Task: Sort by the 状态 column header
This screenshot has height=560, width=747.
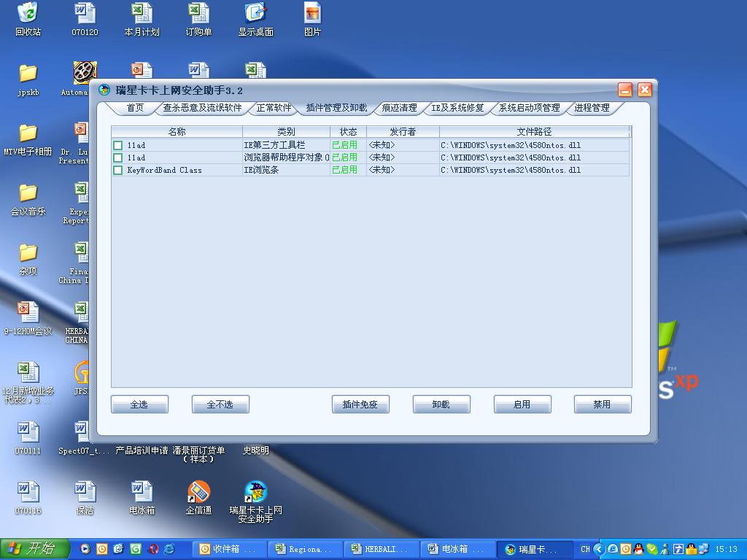Action: pyautogui.click(x=348, y=132)
